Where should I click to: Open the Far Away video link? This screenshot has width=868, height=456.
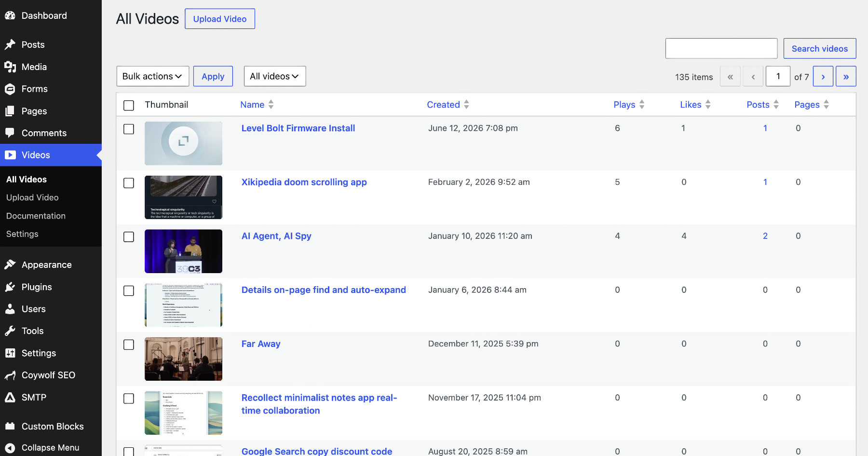261,344
